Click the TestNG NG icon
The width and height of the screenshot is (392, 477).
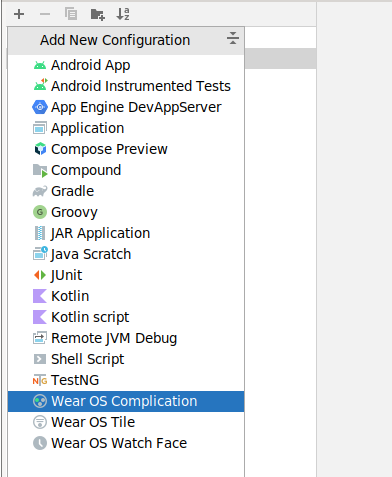pos(40,380)
